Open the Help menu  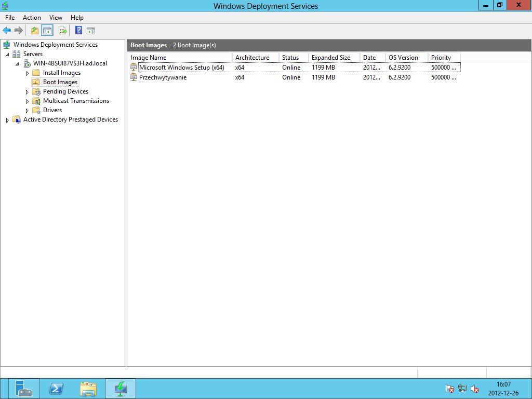[77, 18]
